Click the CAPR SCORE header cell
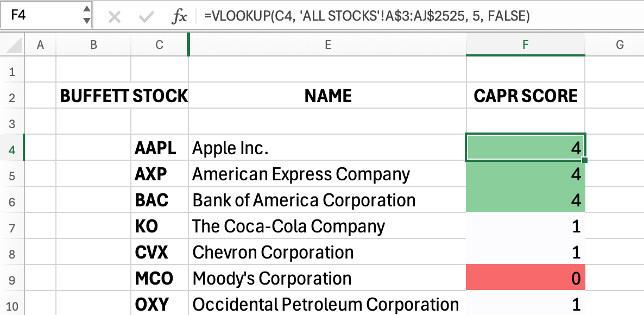The height and width of the screenshot is (315, 644). point(525,97)
